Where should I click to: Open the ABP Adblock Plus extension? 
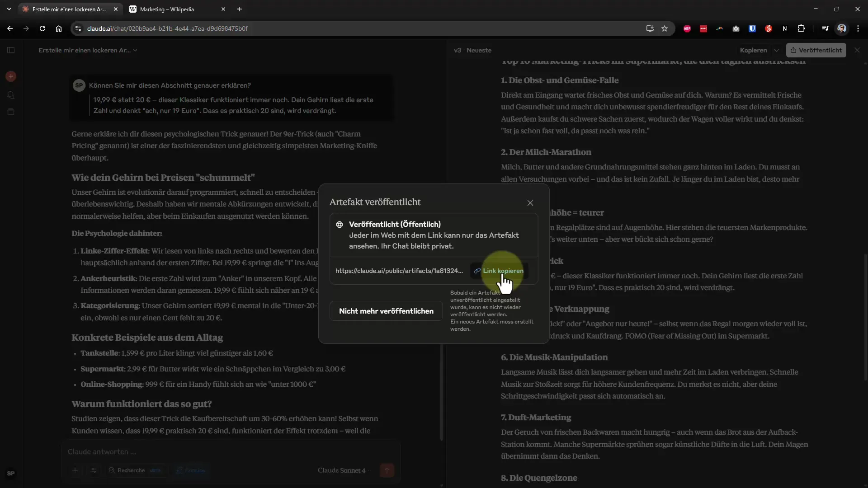click(687, 28)
